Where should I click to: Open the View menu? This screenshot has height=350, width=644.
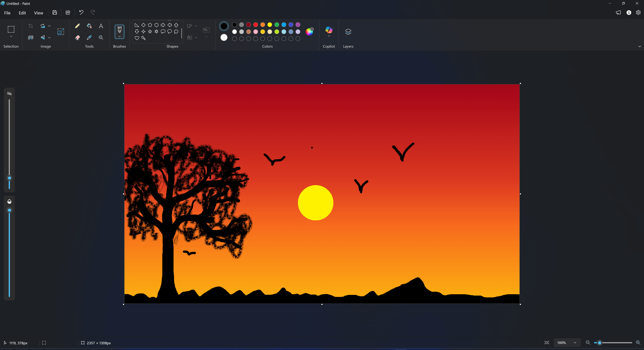[x=39, y=13]
